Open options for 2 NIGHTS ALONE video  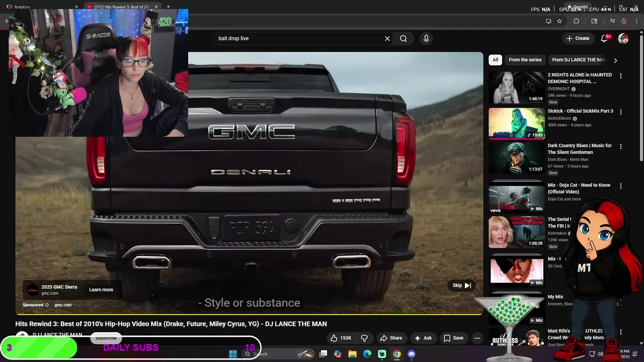pos(620,76)
